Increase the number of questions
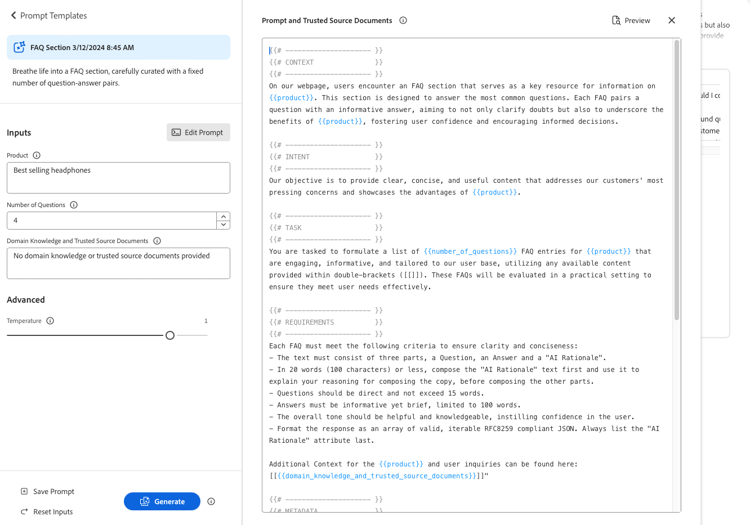The height and width of the screenshot is (525, 750). pos(223,216)
